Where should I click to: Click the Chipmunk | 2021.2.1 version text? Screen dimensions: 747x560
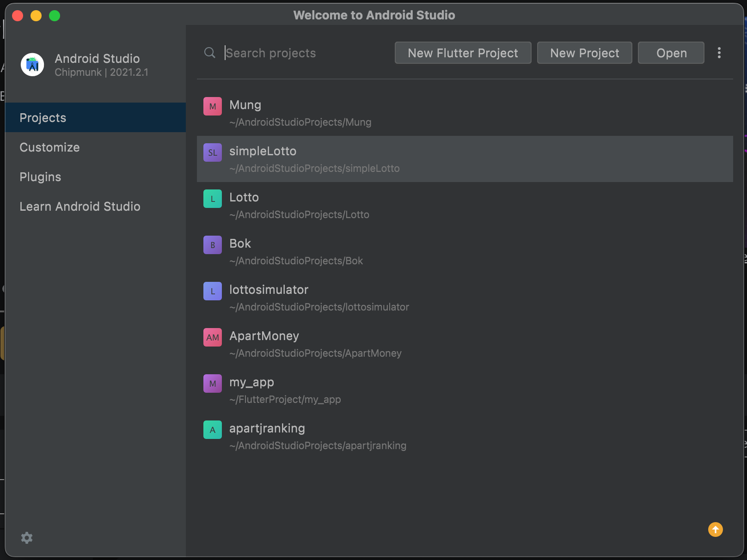coord(101,72)
